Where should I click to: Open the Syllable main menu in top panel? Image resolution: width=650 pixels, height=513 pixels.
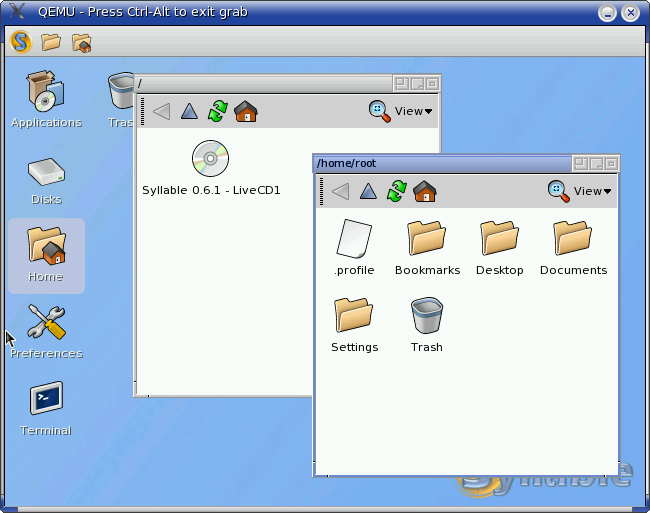click(x=21, y=42)
